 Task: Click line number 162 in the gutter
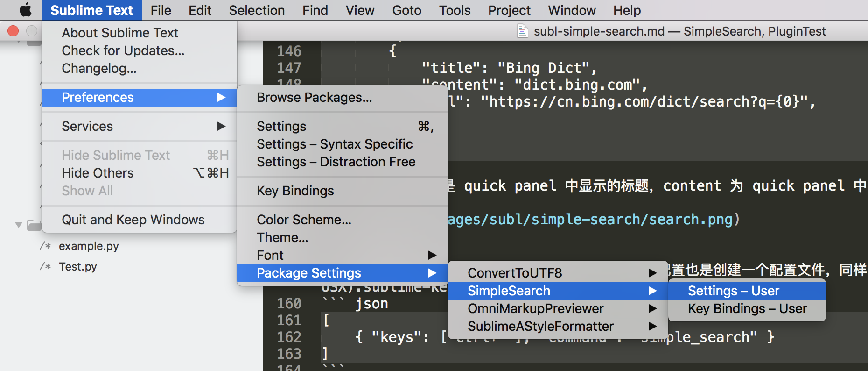[x=289, y=337]
